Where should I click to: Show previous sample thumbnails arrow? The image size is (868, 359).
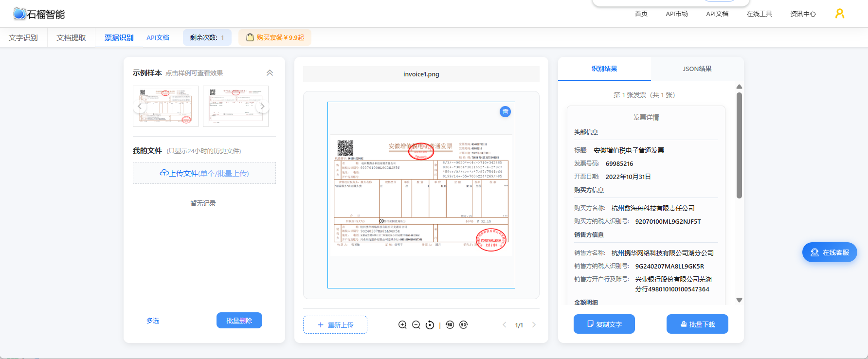click(x=140, y=106)
